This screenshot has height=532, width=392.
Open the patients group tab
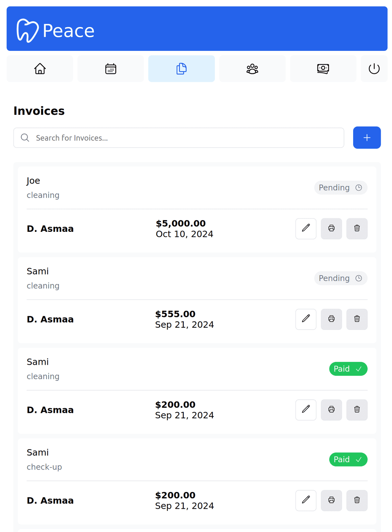[x=252, y=69]
